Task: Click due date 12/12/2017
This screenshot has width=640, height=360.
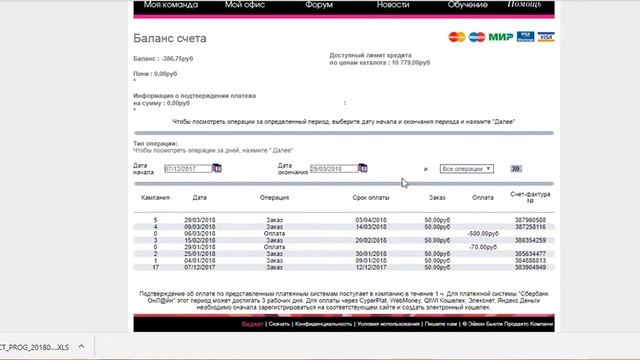Action: coord(371,267)
